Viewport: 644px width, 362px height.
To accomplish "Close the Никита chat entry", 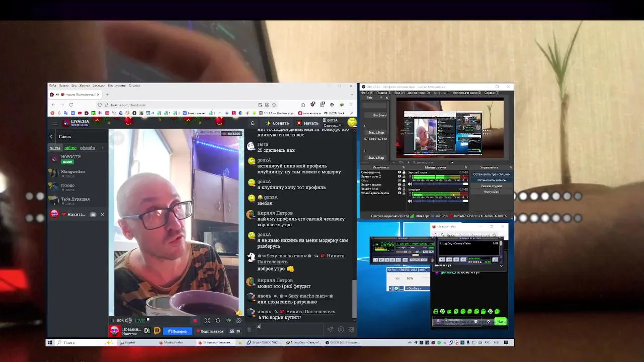I will [x=102, y=215].
